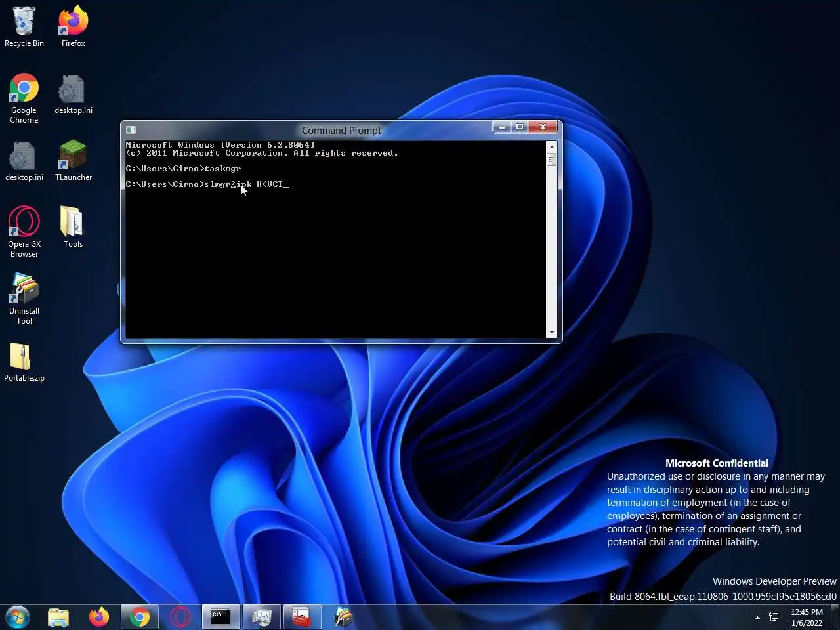Minimize the Command Prompt window

click(502, 127)
